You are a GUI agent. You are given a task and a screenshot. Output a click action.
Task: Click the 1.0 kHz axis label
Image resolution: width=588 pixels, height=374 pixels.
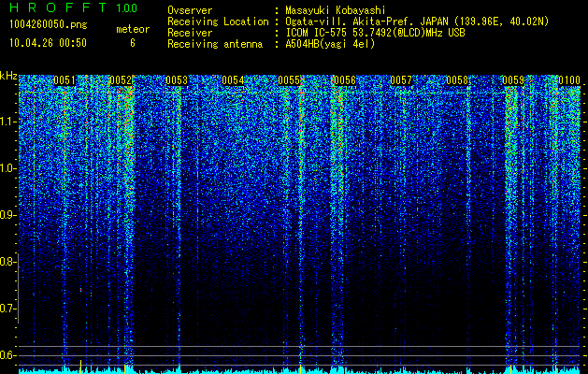pos(7,168)
